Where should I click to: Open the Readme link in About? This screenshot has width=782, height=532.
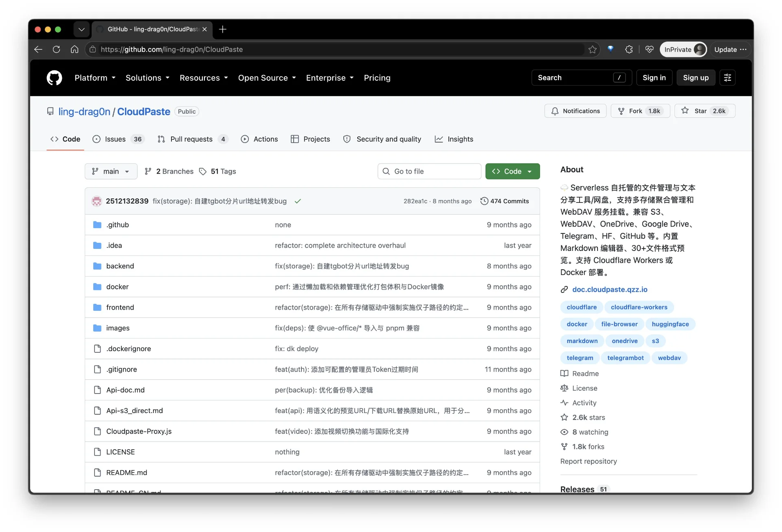pos(580,374)
